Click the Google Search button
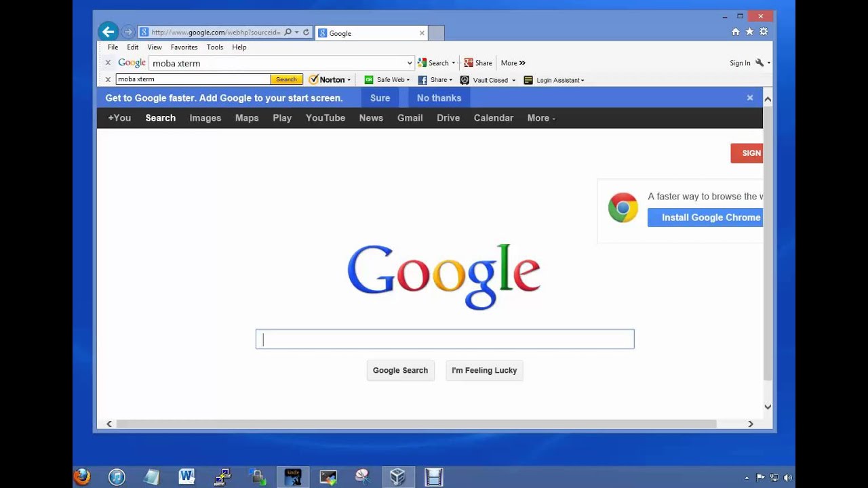The image size is (868, 488). [x=400, y=370]
